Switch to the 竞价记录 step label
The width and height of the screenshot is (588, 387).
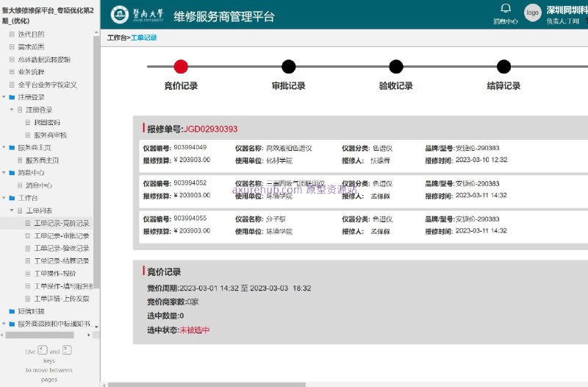pyautogui.click(x=181, y=85)
